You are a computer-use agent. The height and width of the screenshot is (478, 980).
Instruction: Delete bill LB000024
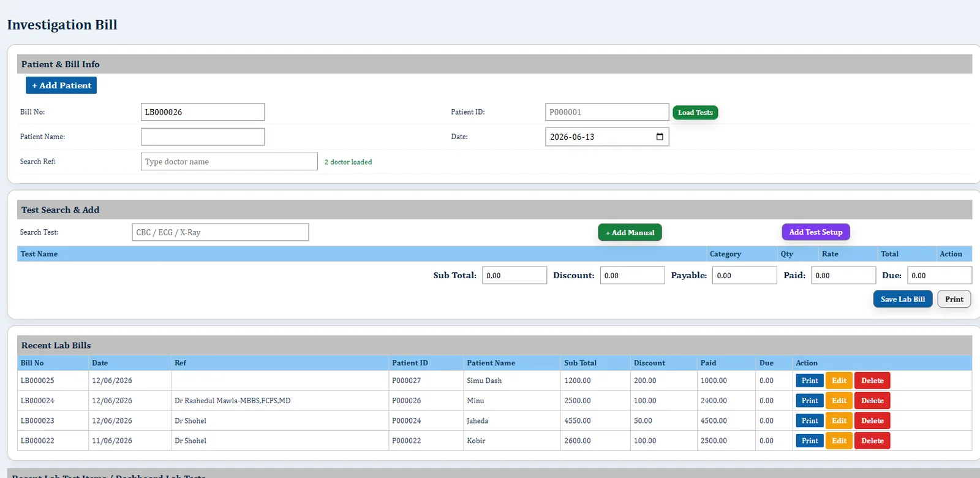pyautogui.click(x=872, y=401)
